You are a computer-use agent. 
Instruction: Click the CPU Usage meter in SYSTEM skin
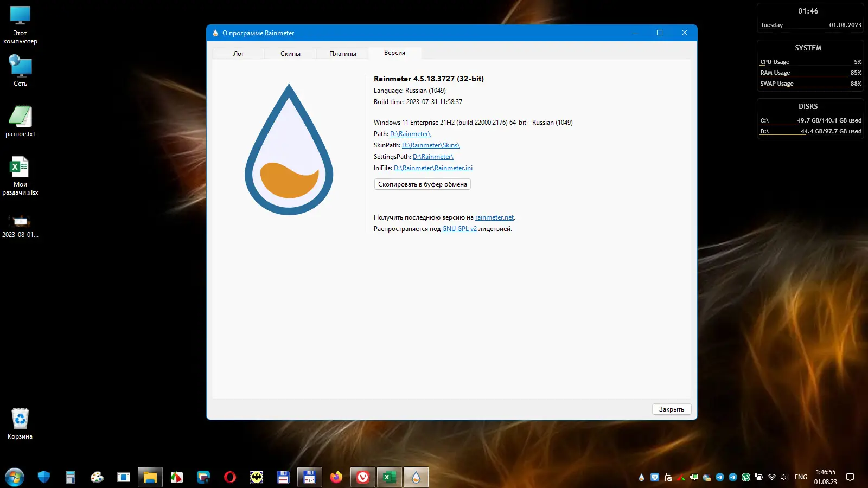(810, 62)
